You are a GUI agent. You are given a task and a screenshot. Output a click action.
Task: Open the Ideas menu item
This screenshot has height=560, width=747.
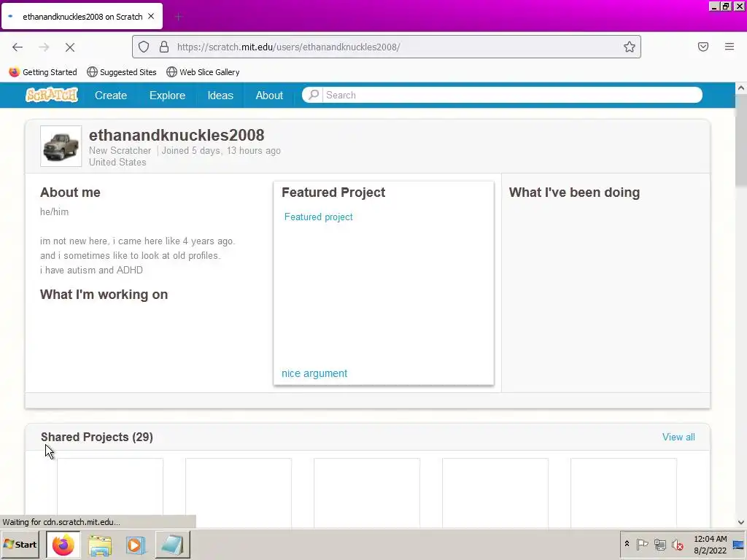[x=220, y=96]
